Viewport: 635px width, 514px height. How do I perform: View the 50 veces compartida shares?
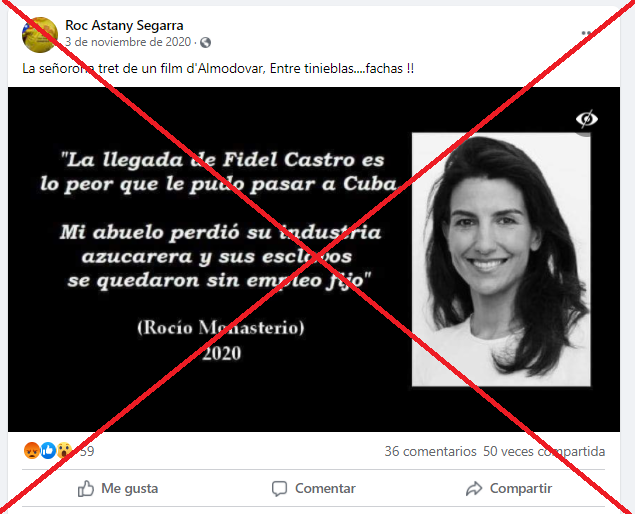coord(544,451)
